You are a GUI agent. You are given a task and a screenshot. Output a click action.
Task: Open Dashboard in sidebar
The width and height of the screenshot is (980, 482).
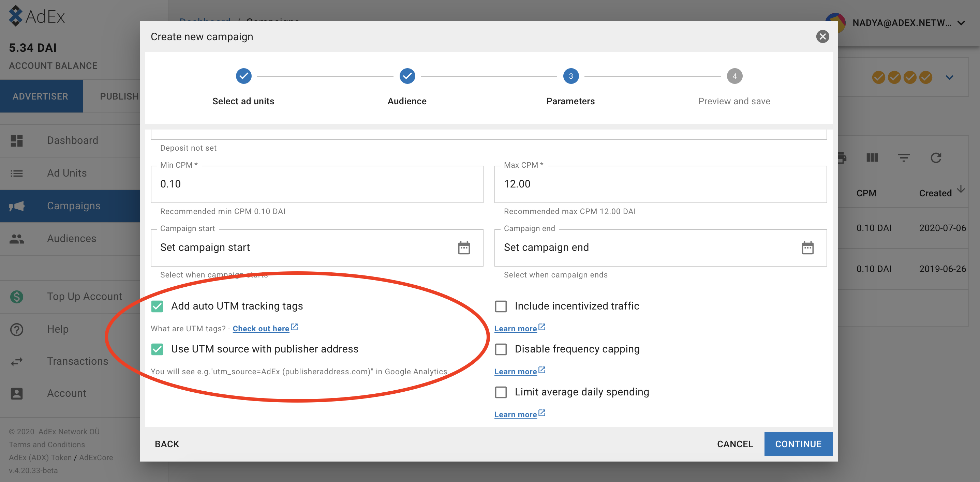[x=70, y=140]
